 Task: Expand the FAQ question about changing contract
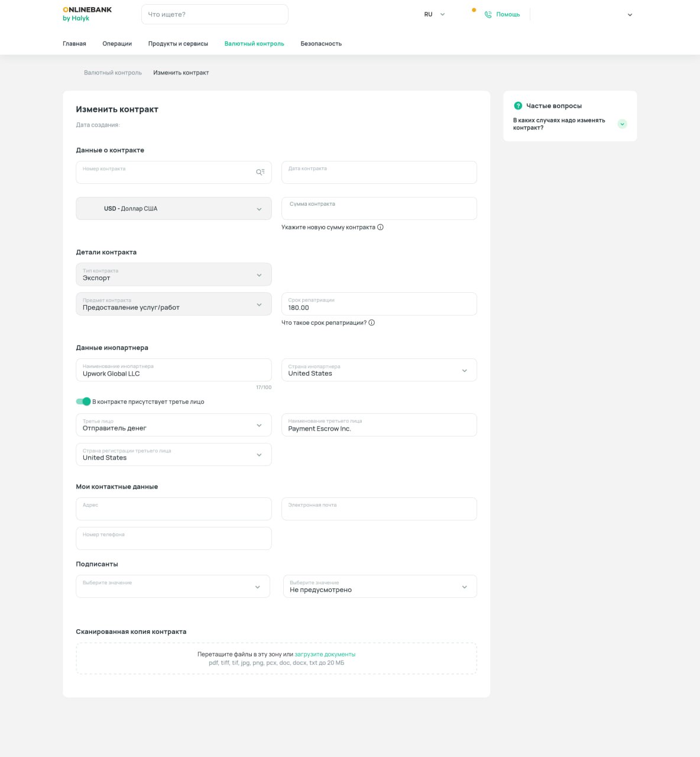pos(622,124)
